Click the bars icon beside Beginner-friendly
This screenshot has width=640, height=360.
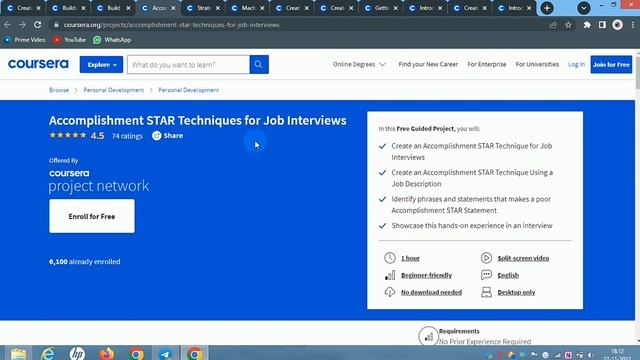point(390,275)
